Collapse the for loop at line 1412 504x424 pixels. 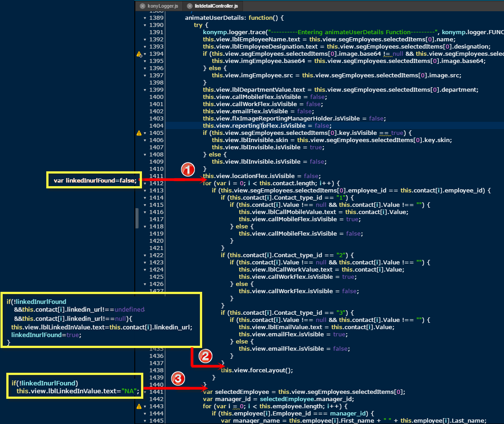click(145, 183)
